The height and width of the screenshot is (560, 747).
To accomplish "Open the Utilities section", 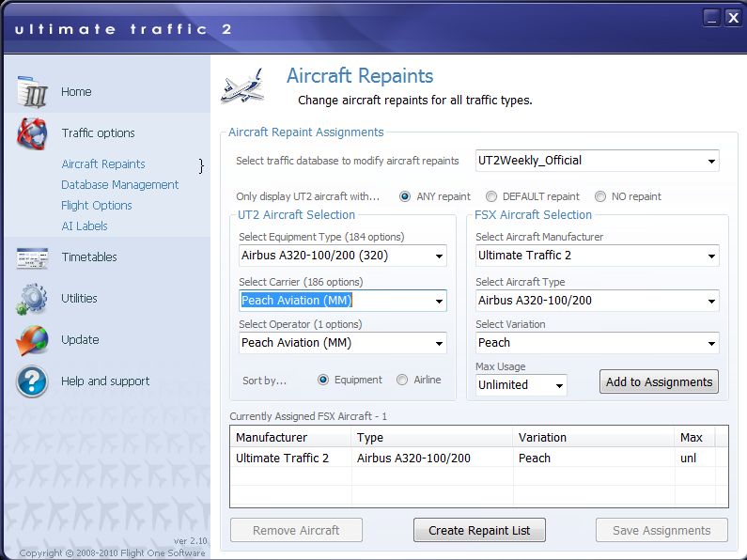I will [x=79, y=298].
